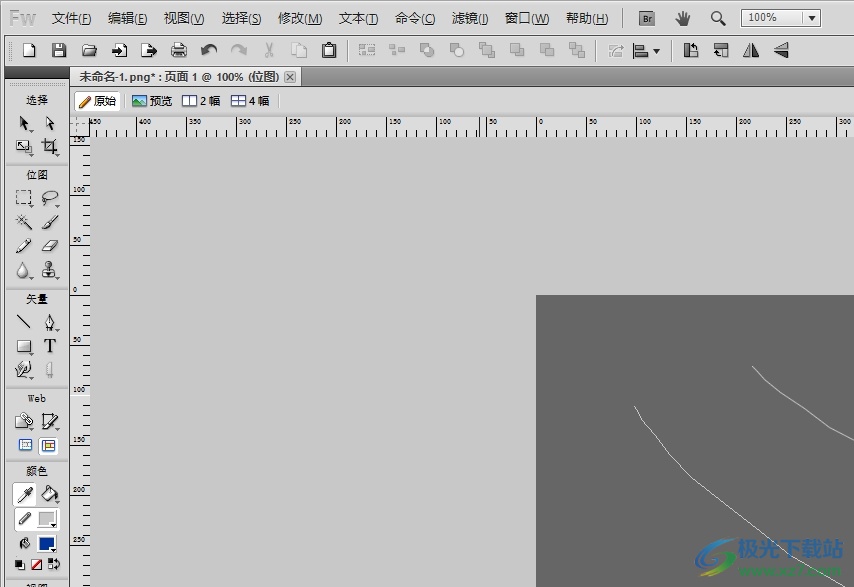The height and width of the screenshot is (587, 854).
Task: Select the Text tool
Action: pyautogui.click(x=50, y=346)
